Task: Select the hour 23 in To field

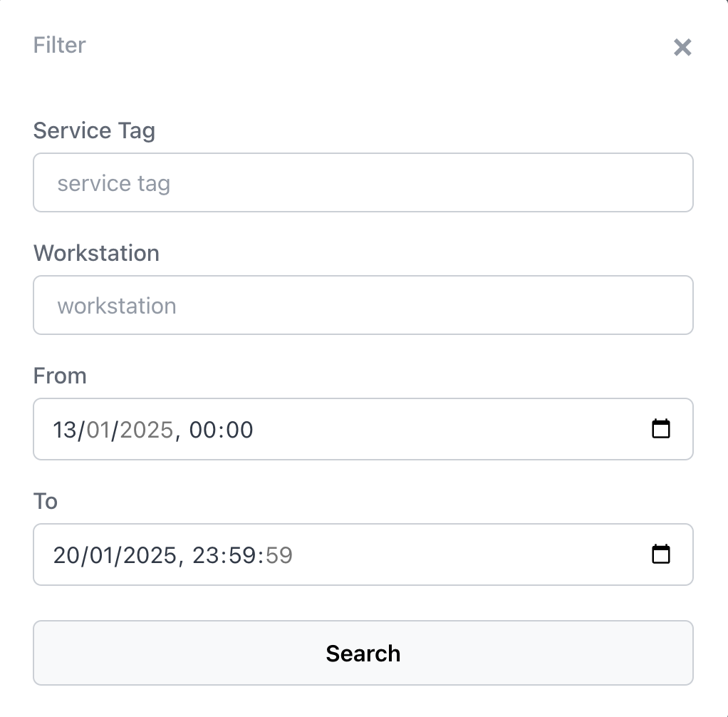Action: tap(206, 555)
